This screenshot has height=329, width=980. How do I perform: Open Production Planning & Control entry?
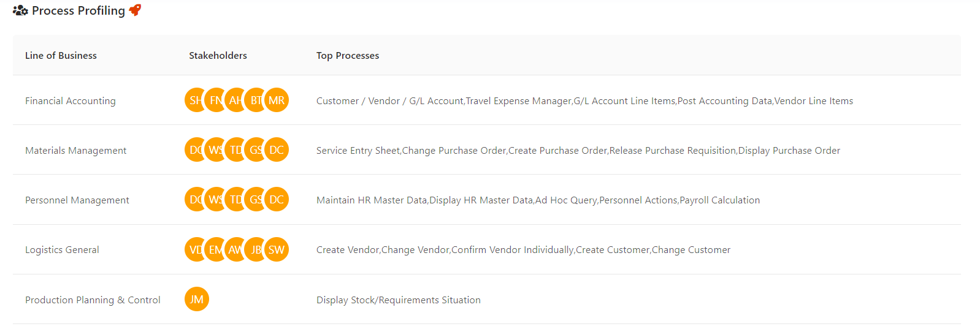tap(93, 300)
